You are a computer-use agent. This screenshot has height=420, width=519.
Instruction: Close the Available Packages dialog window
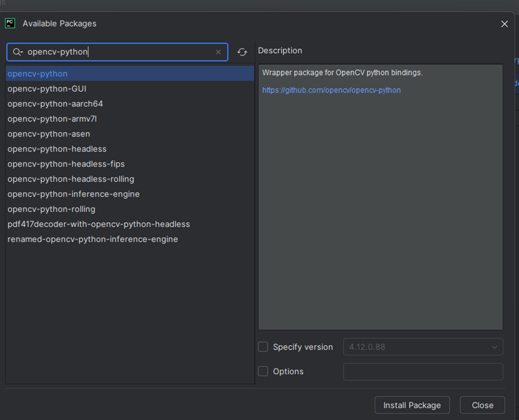[504, 24]
